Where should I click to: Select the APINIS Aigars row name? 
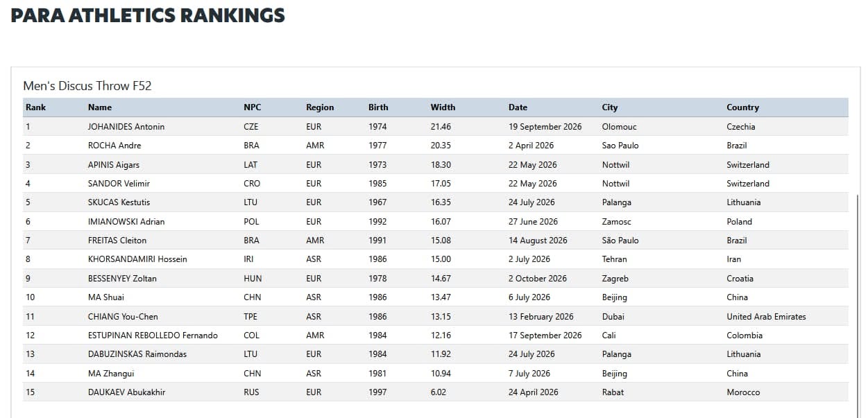coord(114,165)
